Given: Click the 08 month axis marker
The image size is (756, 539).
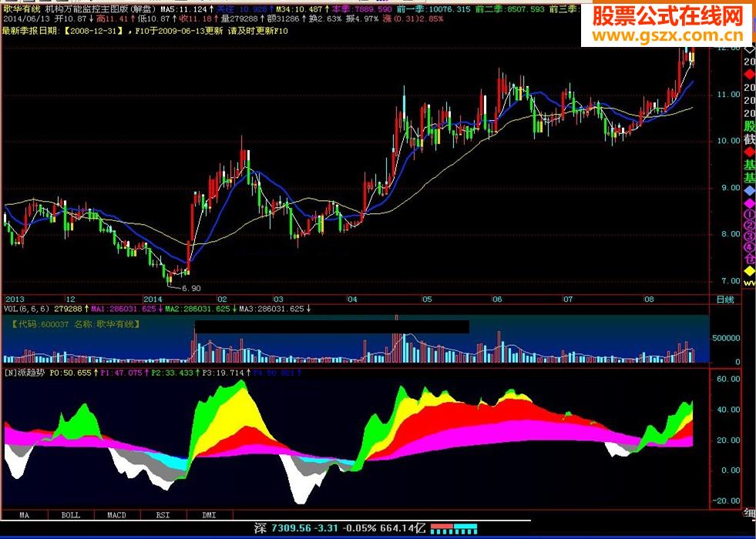Looking at the screenshot, I should point(649,299).
